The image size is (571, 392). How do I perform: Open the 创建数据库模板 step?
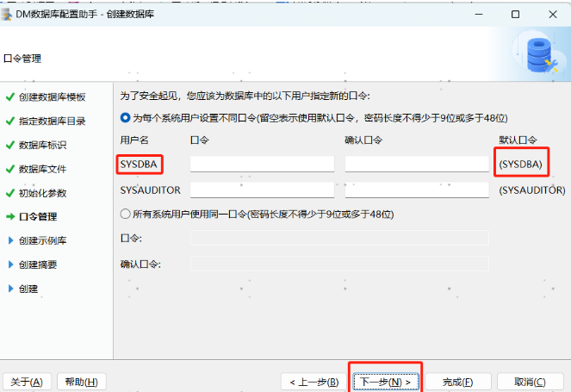point(52,97)
